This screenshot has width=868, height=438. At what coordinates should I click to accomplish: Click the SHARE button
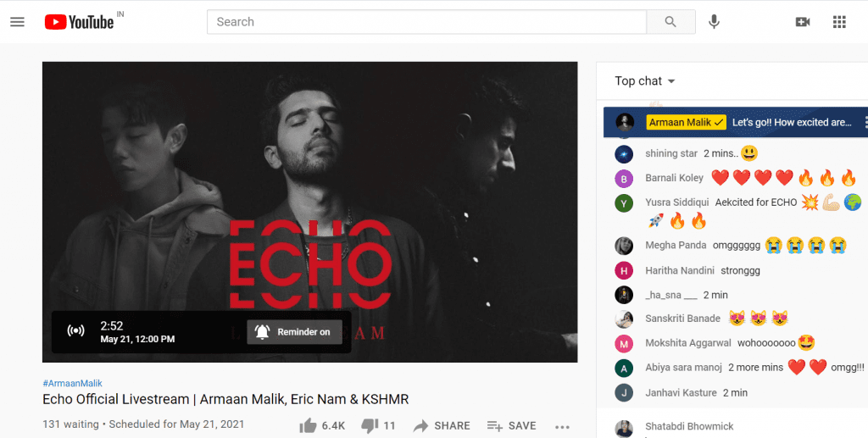(x=442, y=425)
